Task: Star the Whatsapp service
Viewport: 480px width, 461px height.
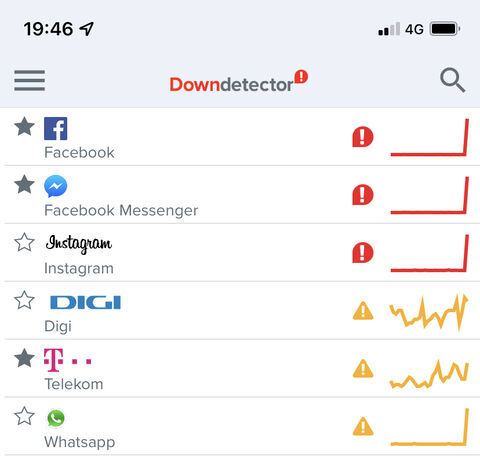Action: 24,416
